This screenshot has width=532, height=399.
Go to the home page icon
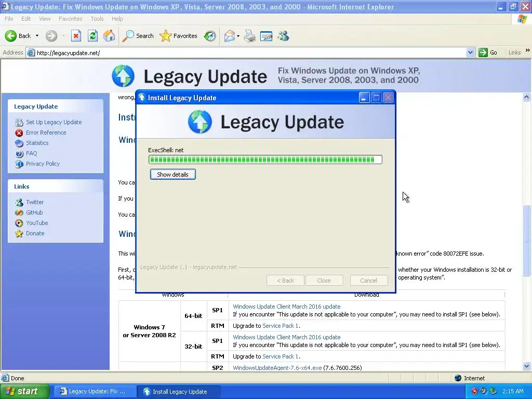point(109,36)
